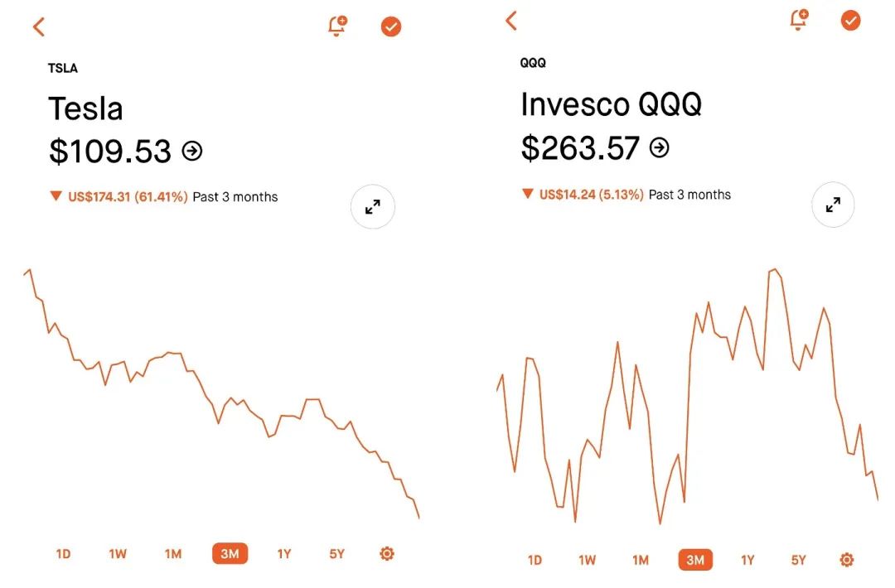The height and width of the screenshot is (588, 895).
Task: Go back from the Tesla stock page
Action: (38, 27)
